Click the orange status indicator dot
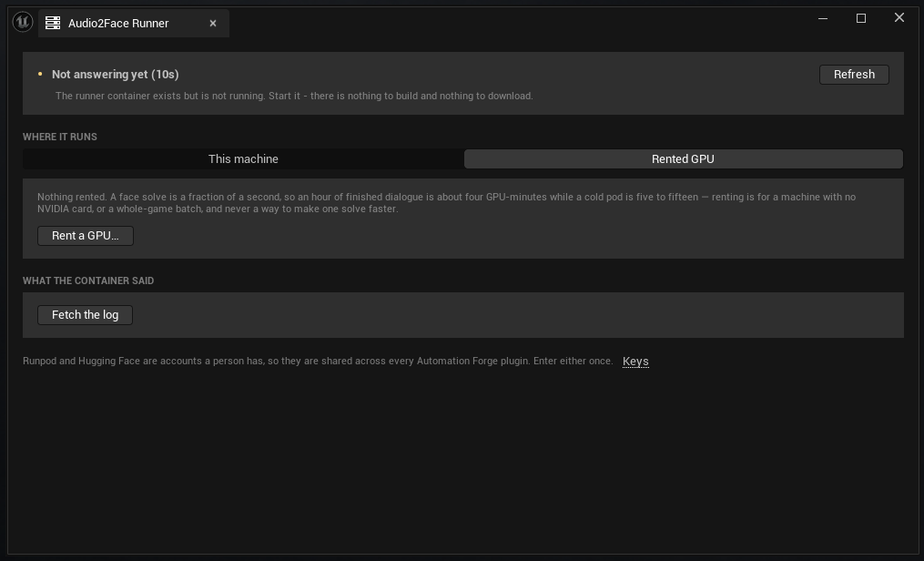924x561 pixels. tap(40, 75)
